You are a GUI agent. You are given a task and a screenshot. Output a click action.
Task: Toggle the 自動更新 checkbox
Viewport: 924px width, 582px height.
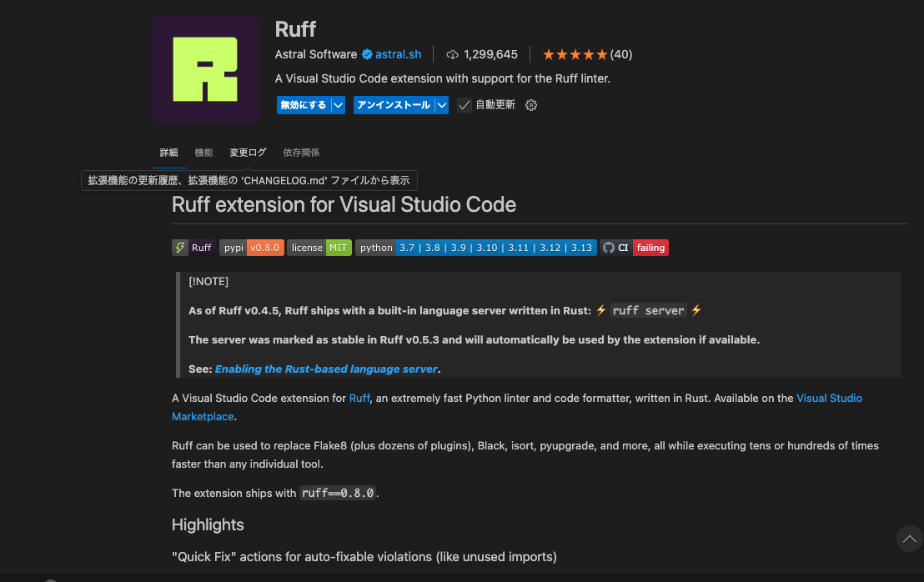click(465, 105)
